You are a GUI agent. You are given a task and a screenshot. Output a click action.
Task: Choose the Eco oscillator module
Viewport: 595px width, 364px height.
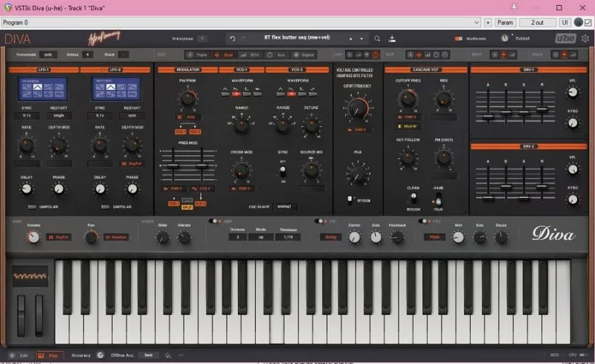tap(276, 55)
